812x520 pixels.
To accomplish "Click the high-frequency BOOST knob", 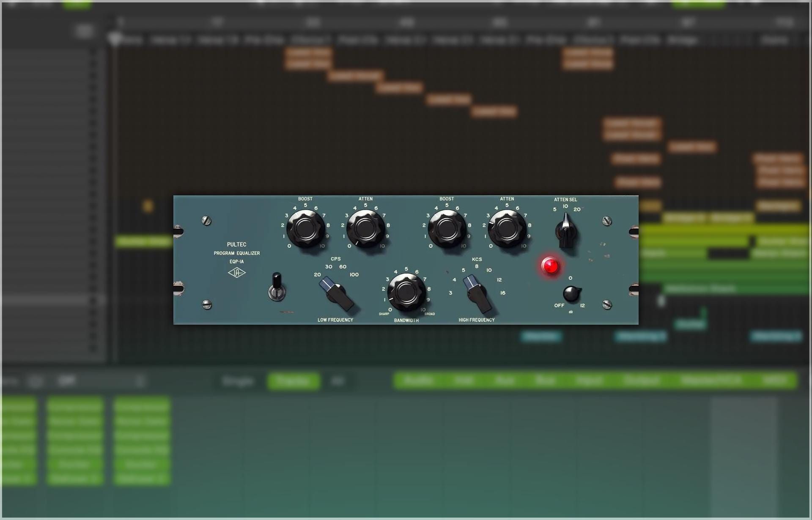I will pyautogui.click(x=447, y=229).
